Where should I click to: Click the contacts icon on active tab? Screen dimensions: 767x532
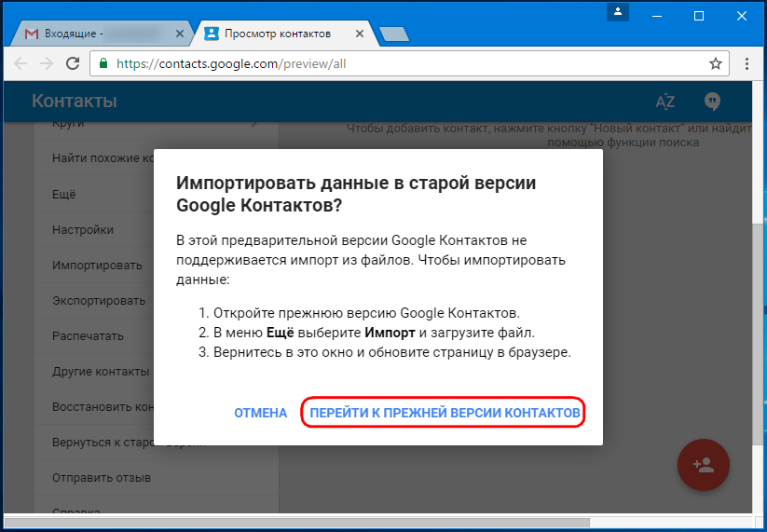click(212, 34)
